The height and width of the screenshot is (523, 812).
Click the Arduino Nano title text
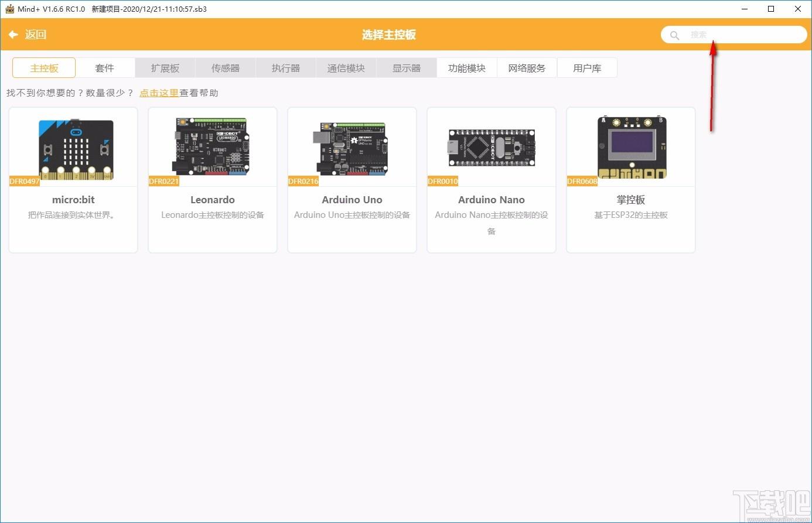[492, 200]
